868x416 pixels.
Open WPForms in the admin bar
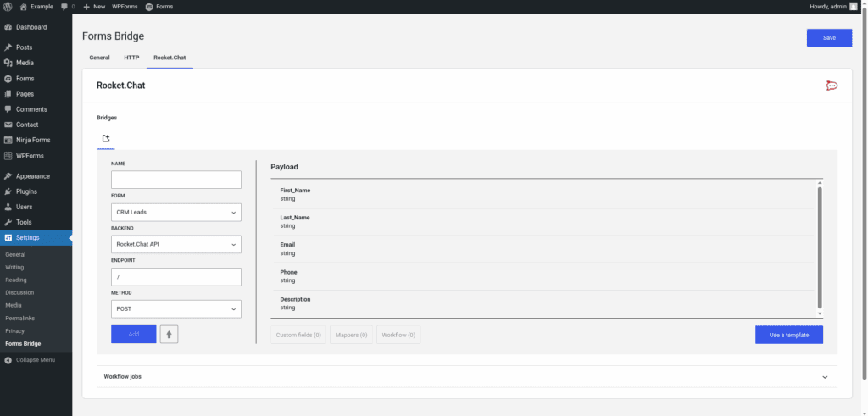(125, 7)
